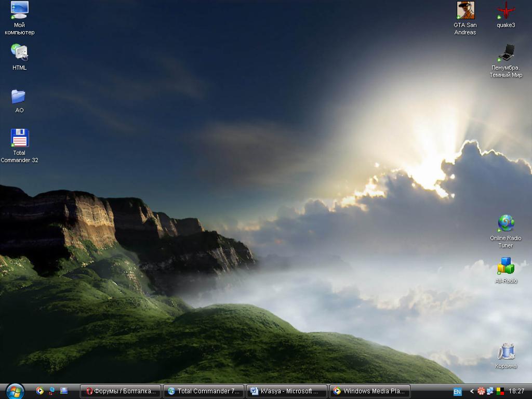This screenshot has width=532, height=399.
Task: Switch to Windows Media Player taskbar button
Action: pyautogui.click(x=370, y=391)
